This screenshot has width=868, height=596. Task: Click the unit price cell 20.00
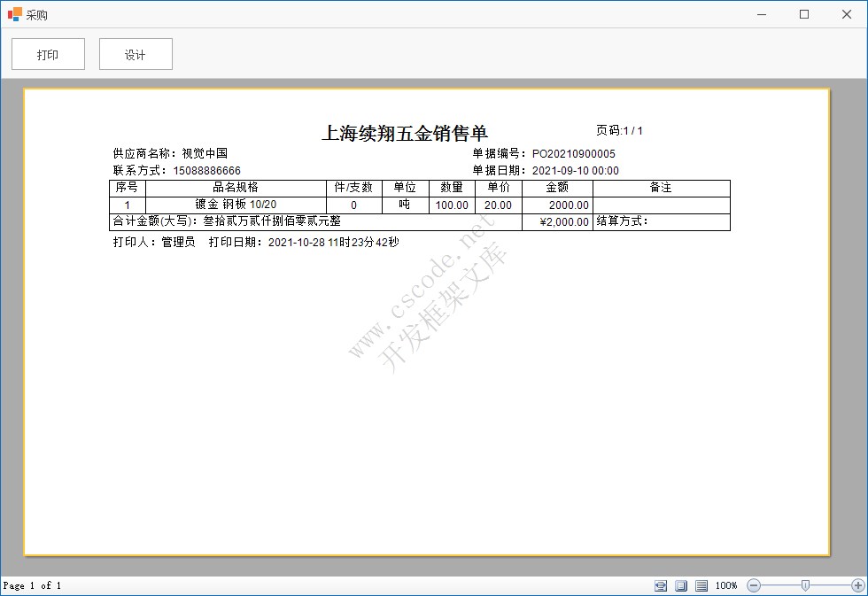click(x=498, y=205)
